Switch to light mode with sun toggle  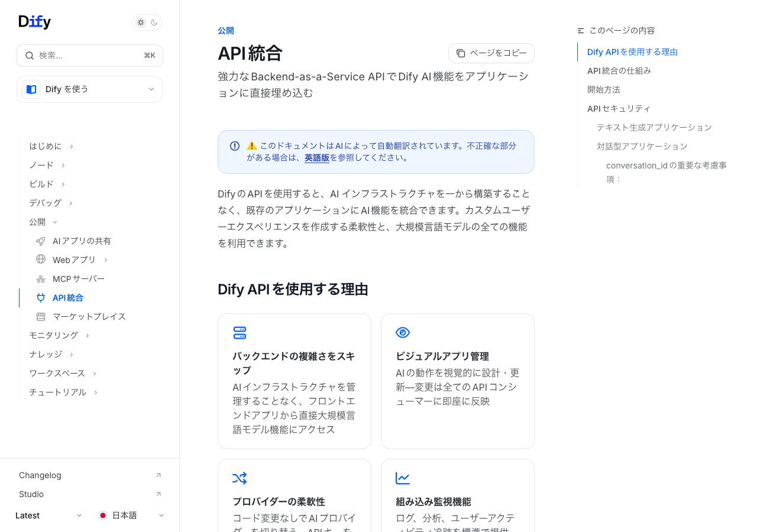[141, 22]
